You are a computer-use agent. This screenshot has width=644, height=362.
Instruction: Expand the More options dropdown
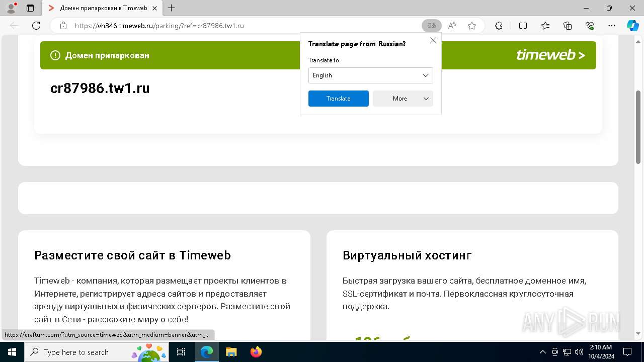click(x=403, y=99)
